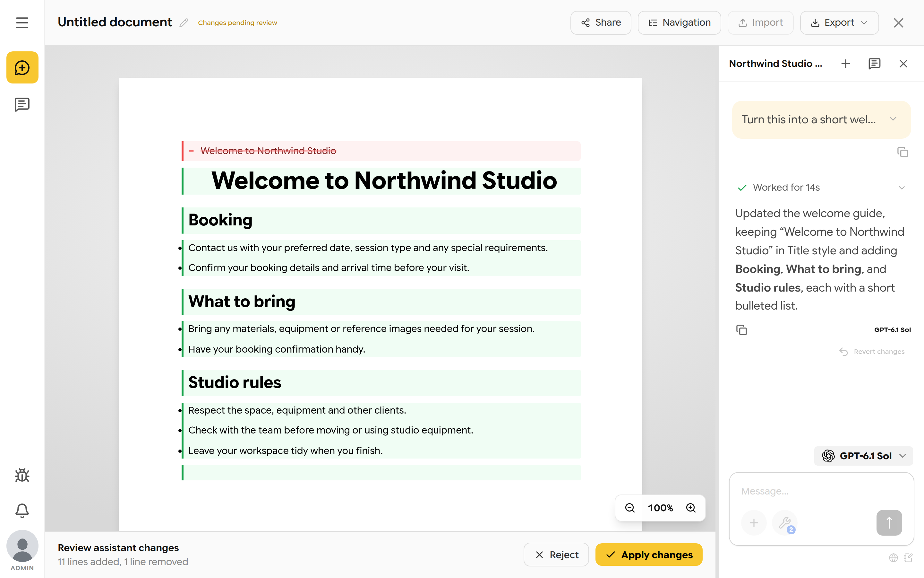The height and width of the screenshot is (578, 924).
Task: Open the GPT-6.1 Sol model dropdown
Action: [863, 456]
